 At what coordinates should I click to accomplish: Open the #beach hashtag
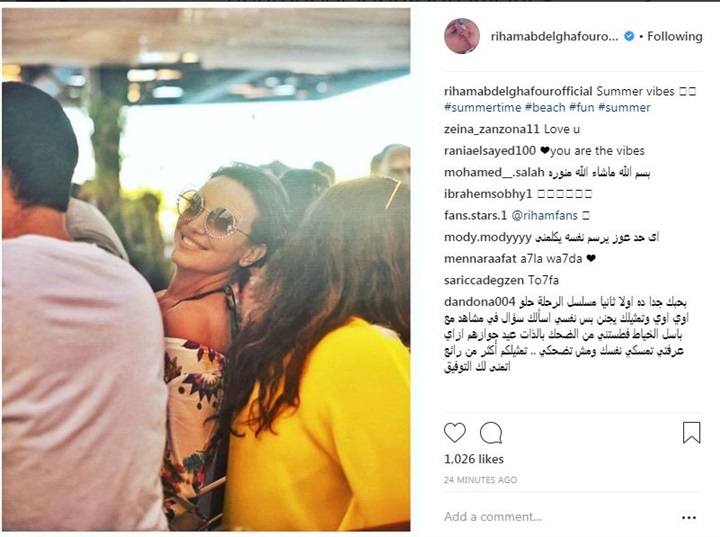point(545,107)
